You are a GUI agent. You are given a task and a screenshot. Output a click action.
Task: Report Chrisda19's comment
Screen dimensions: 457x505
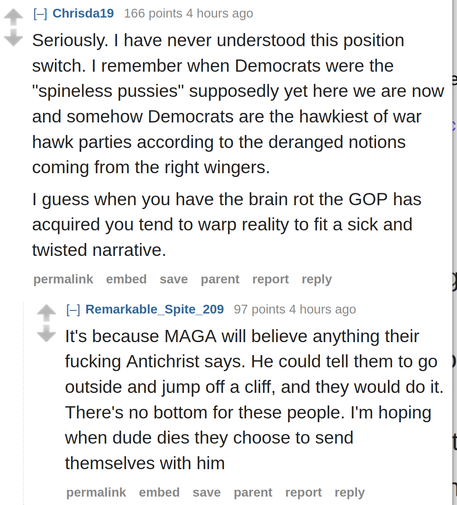click(270, 279)
